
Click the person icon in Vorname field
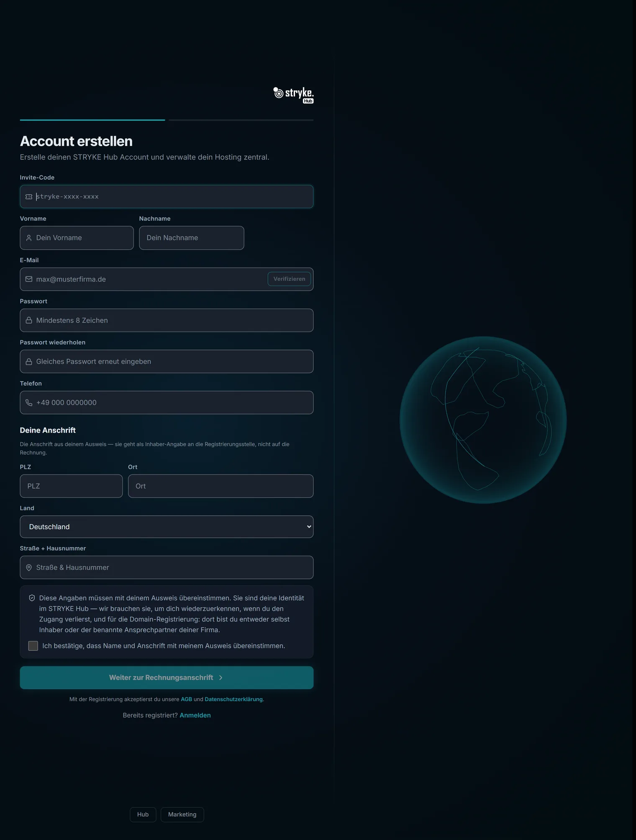pos(29,238)
